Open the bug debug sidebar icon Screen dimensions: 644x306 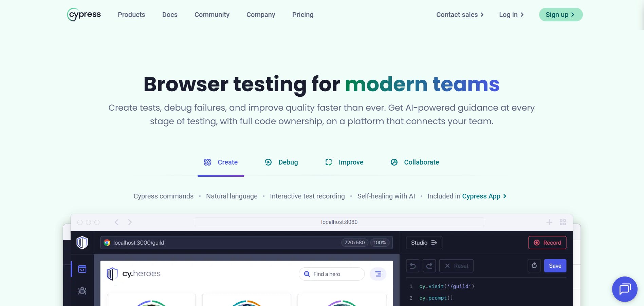click(82, 291)
